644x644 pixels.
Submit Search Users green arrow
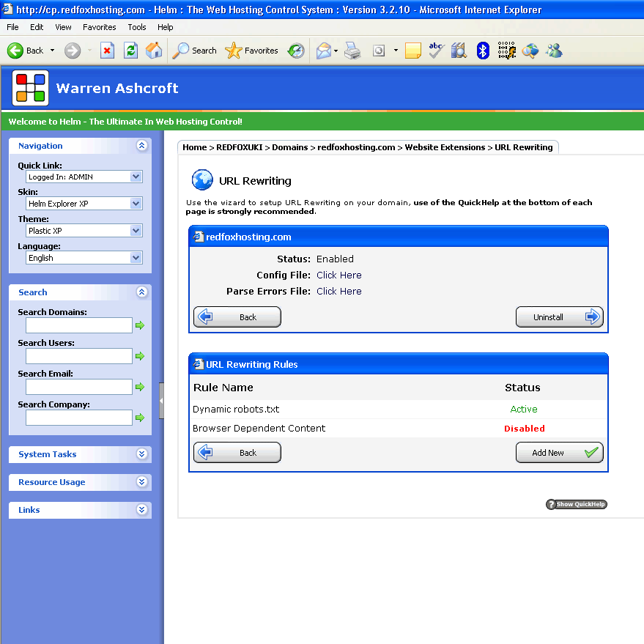[x=140, y=356]
